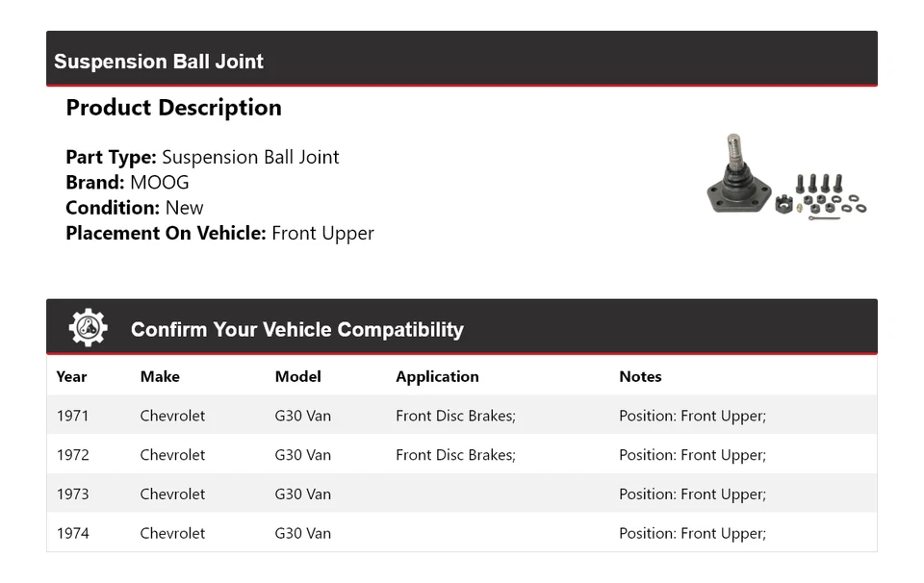This screenshot has height=583, width=924.
Task: Click G30 Van in the 1974 row
Action: pos(302,533)
